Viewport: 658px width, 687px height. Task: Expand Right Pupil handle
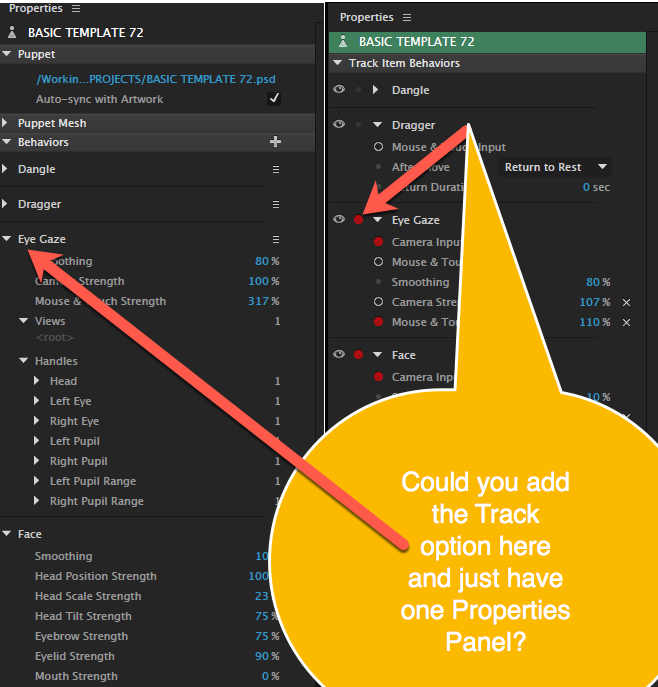pos(37,460)
